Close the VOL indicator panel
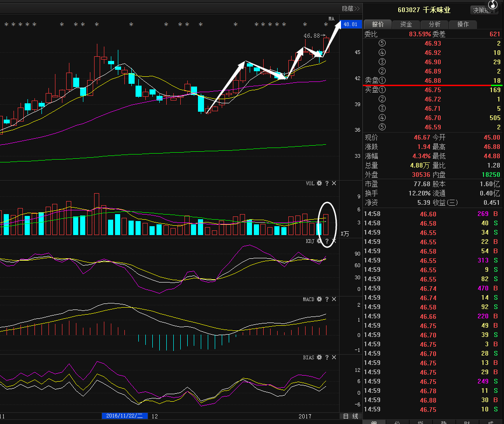Viewport: 504px width, 424px height. pos(334,183)
